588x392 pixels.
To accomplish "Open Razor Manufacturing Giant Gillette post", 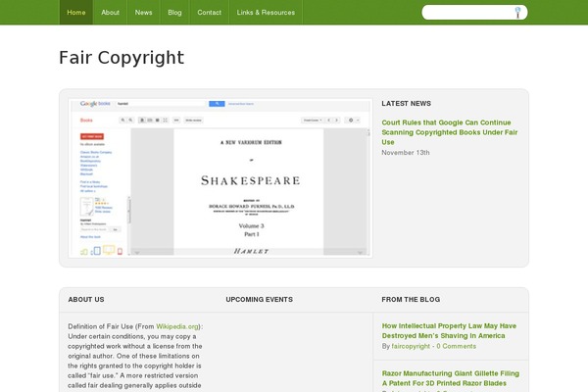I will coord(451,378).
